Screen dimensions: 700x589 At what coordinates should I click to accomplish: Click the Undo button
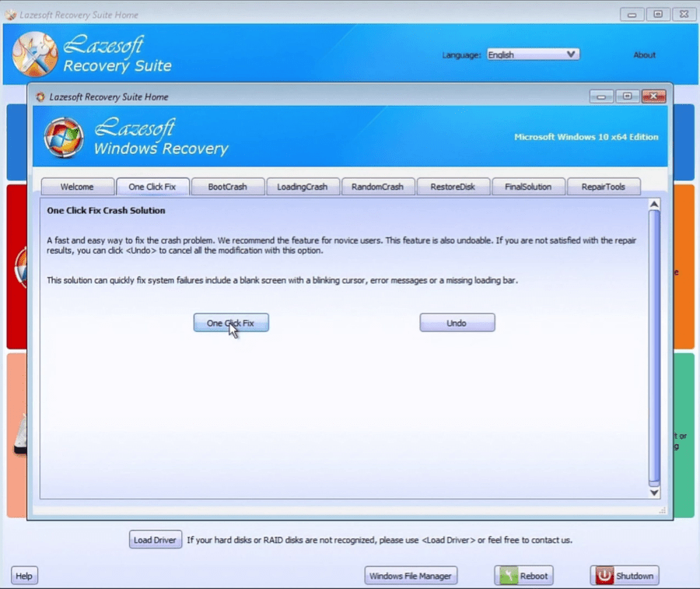pyautogui.click(x=457, y=322)
